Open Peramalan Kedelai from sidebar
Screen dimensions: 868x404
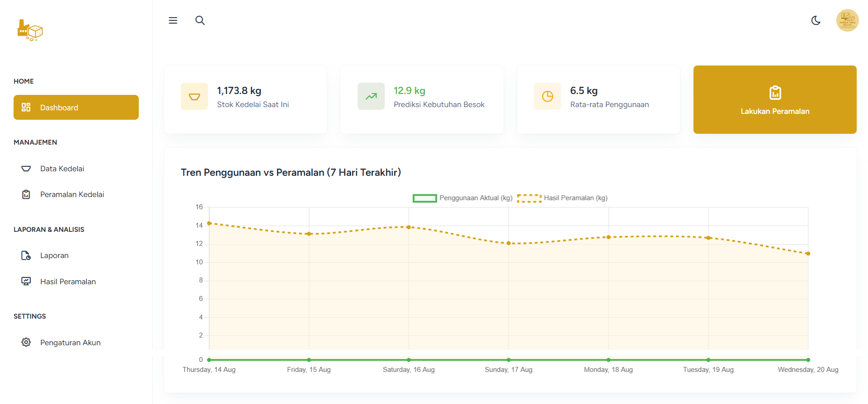(72, 194)
